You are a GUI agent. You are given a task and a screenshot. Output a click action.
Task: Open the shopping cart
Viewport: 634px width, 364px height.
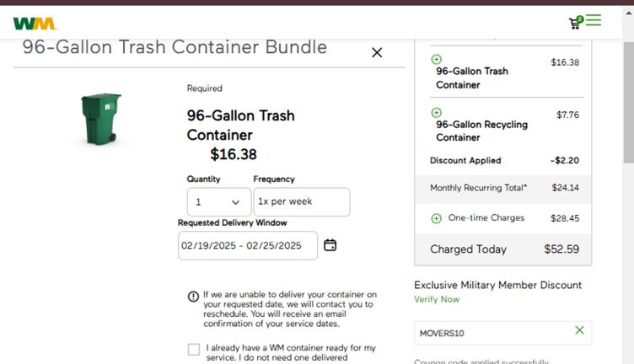click(x=575, y=23)
